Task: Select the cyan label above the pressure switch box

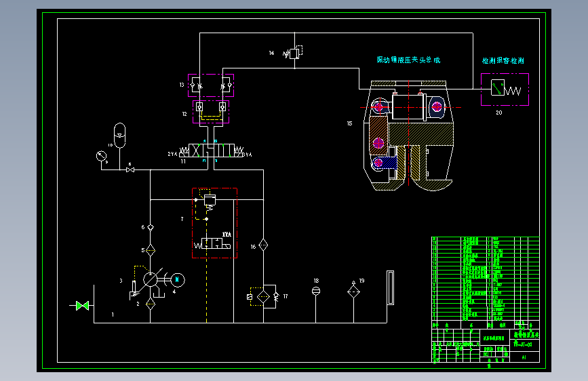Action: pyautogui.click(x=503, y=61)
